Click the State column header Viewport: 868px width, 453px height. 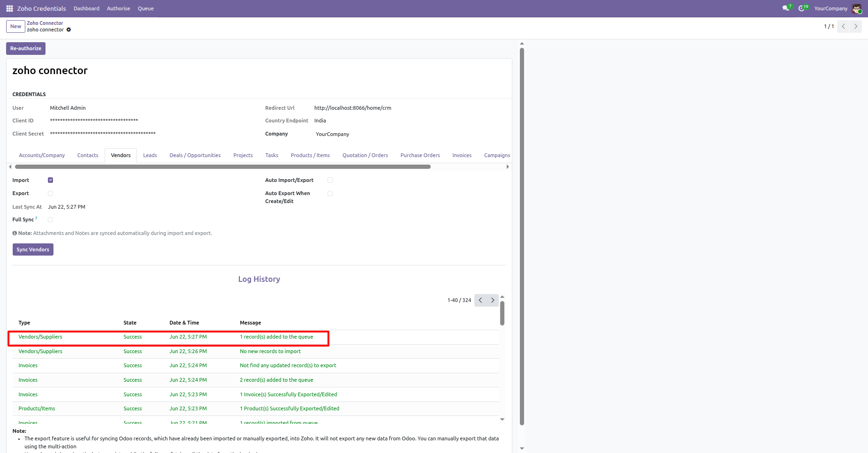130,323
